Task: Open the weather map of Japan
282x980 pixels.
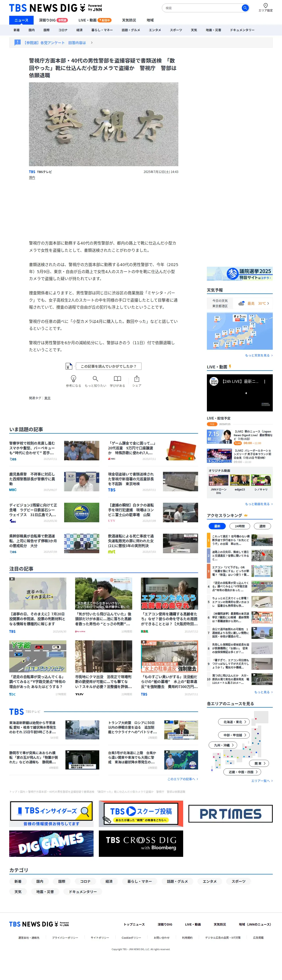Action: tap(240, 331)
